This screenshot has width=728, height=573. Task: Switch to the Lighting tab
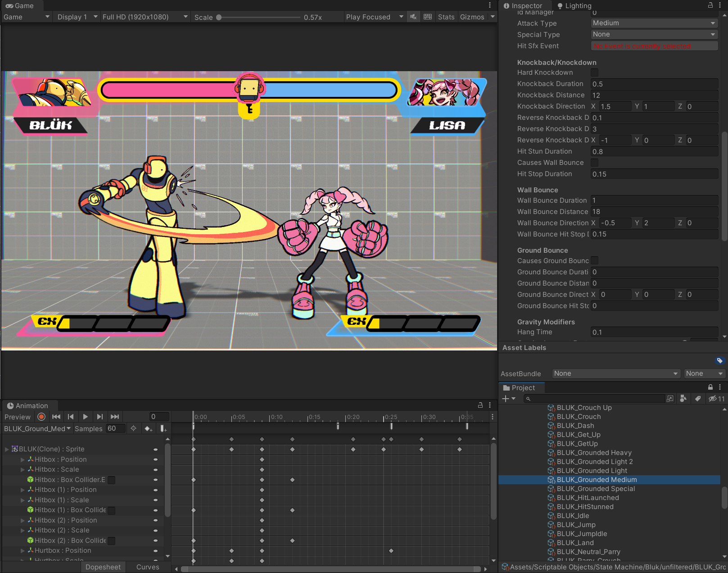coord(574,6)
